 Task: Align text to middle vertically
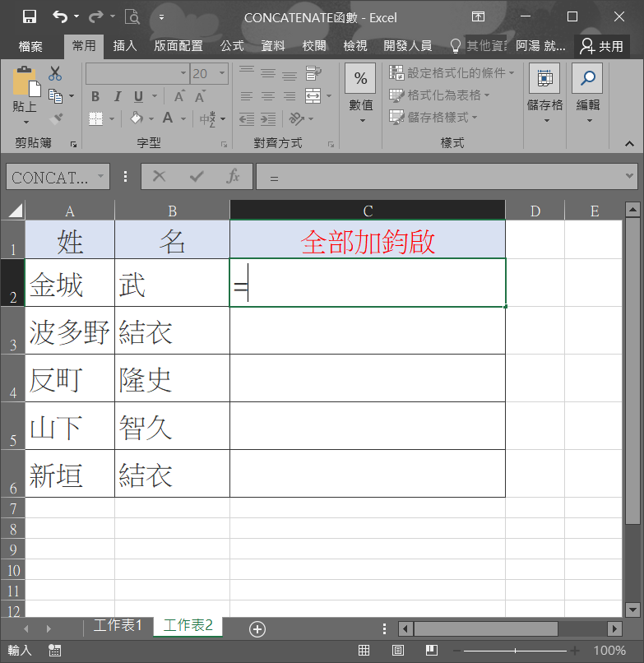coord(267,73)
